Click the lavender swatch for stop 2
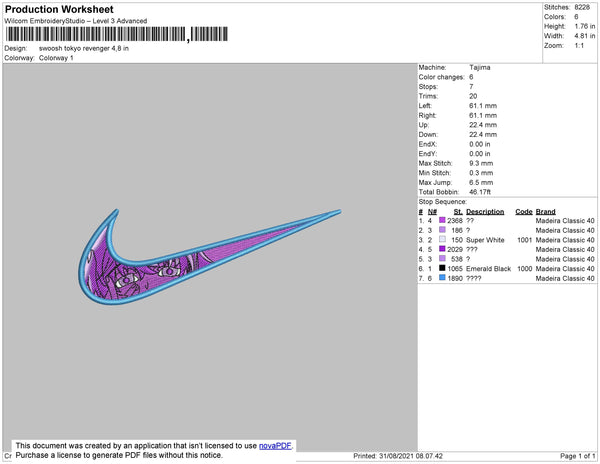Screen dimensions: 600x464 [442, 230]
